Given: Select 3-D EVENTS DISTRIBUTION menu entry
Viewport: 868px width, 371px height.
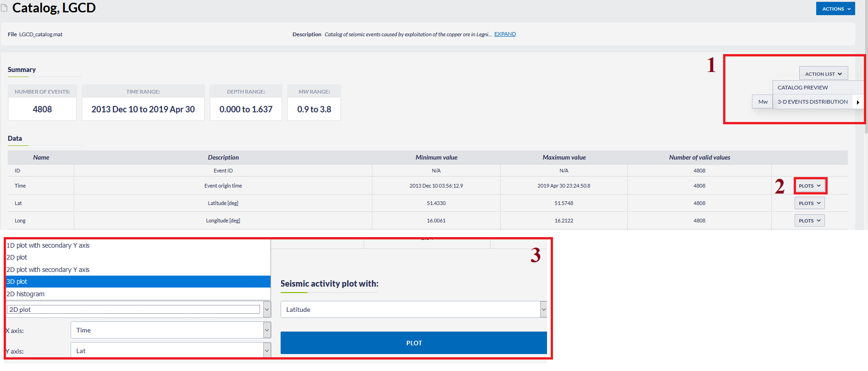Looking at the screenshot, I should click(x=812, y=102).
